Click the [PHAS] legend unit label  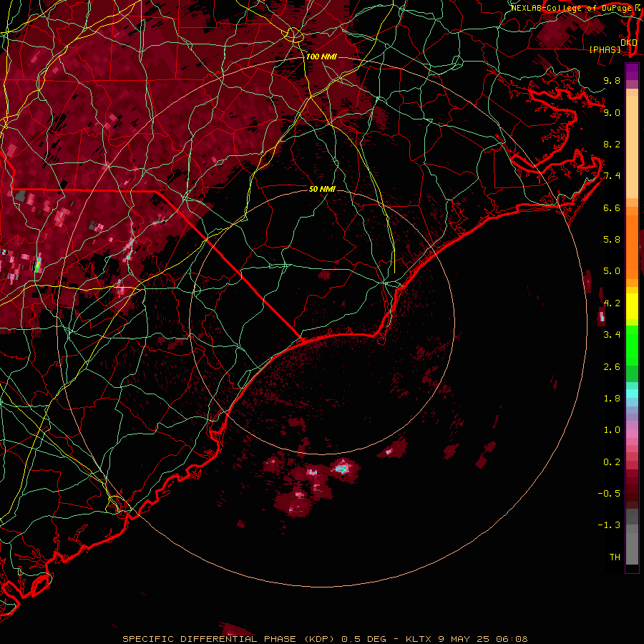pyautogui.click(x=605, y=49)
